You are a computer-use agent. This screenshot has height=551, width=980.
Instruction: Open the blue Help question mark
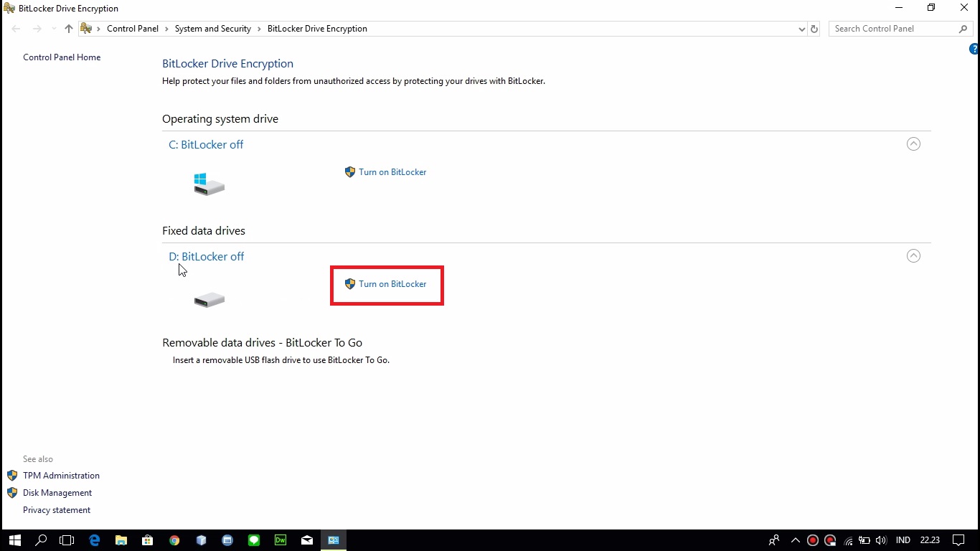click(974, 49)
